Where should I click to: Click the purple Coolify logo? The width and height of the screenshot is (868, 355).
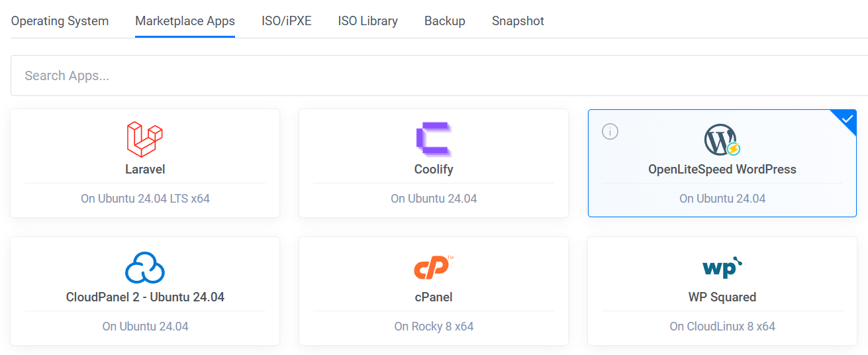(434, 139)
